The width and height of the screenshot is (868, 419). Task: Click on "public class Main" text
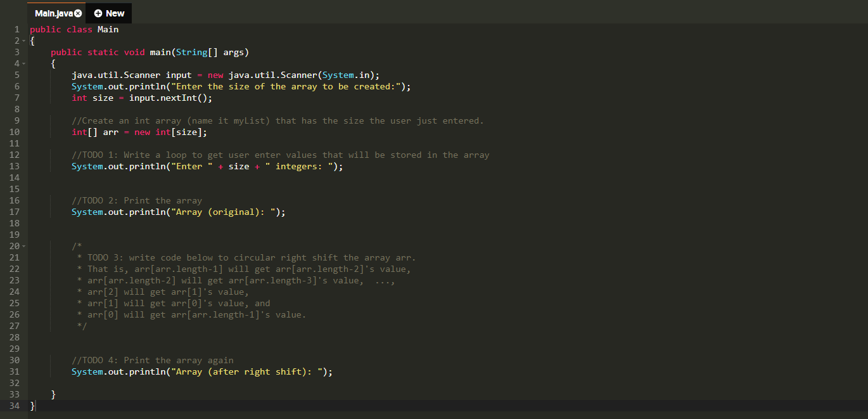[74, 29]
